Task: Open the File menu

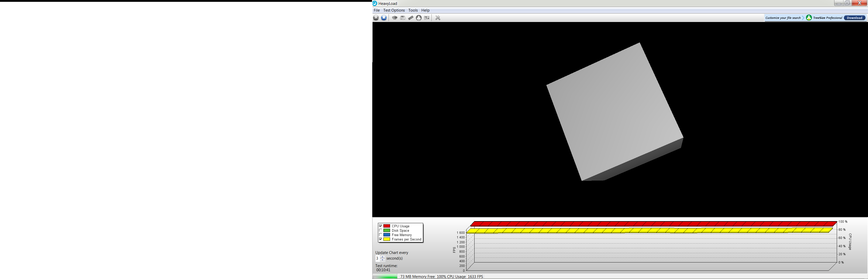Action: 376,10
